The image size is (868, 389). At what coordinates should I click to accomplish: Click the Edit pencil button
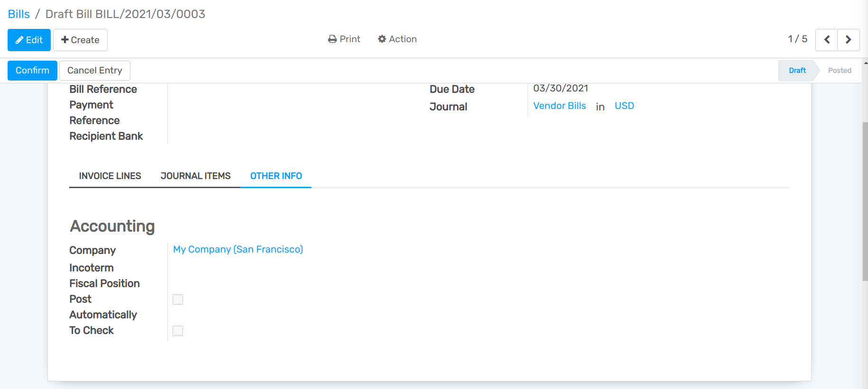[x=29, y=40]
